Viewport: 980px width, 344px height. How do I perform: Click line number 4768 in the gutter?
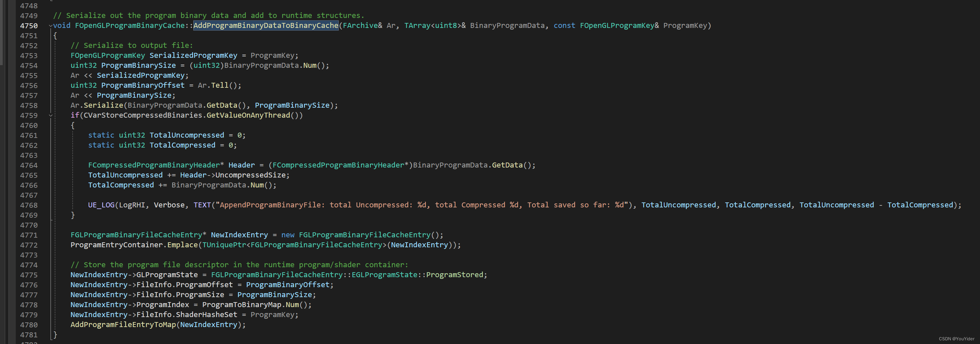(x=29, y=205)
